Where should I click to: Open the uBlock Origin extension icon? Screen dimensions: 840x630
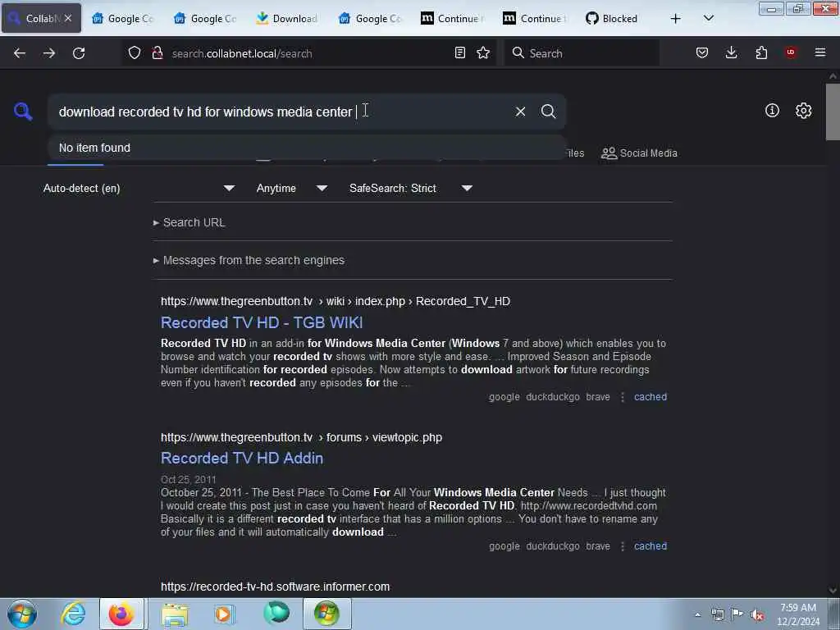coord(791,52)
